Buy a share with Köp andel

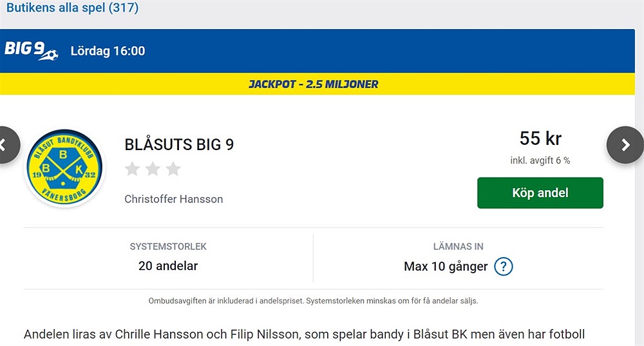[x=540, y=193]
